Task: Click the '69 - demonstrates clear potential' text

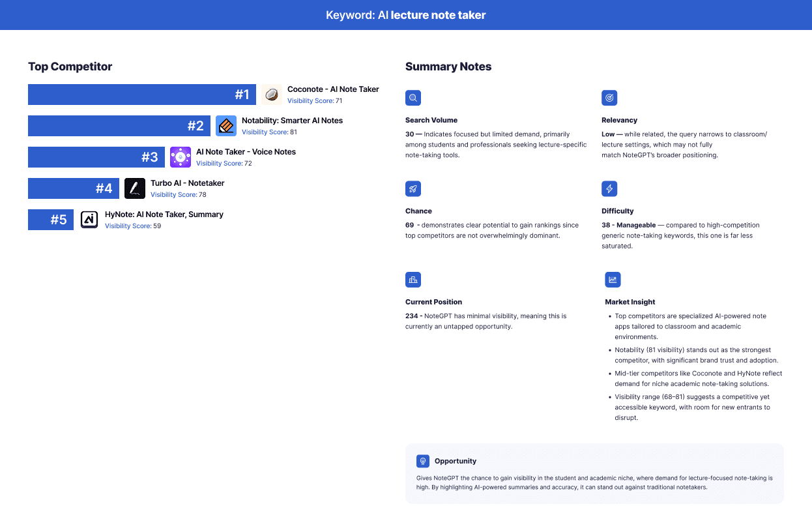Action: coord(492,230)
